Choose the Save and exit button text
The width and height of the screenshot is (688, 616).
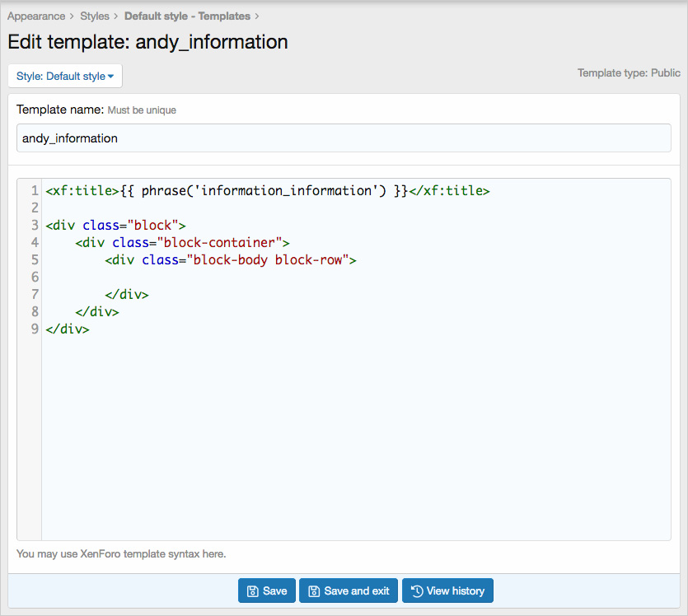click(357, 591)
